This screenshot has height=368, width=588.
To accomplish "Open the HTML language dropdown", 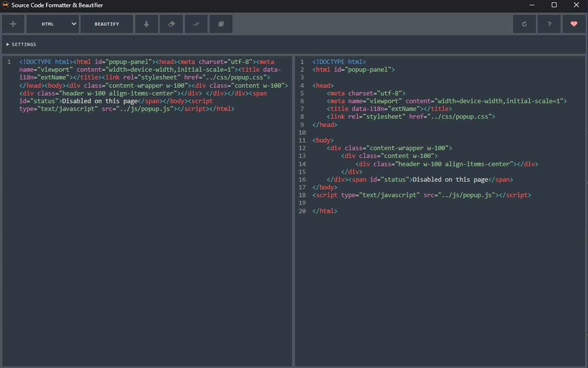I will [x=52, y=24].
